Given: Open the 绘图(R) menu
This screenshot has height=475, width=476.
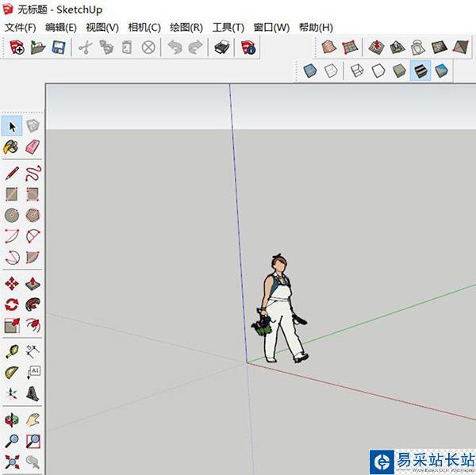Looking at the screenshot, I should coord(186,28).
